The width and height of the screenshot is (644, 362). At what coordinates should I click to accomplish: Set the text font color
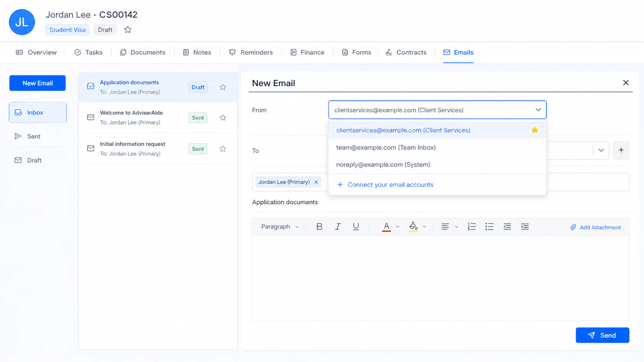386,227
